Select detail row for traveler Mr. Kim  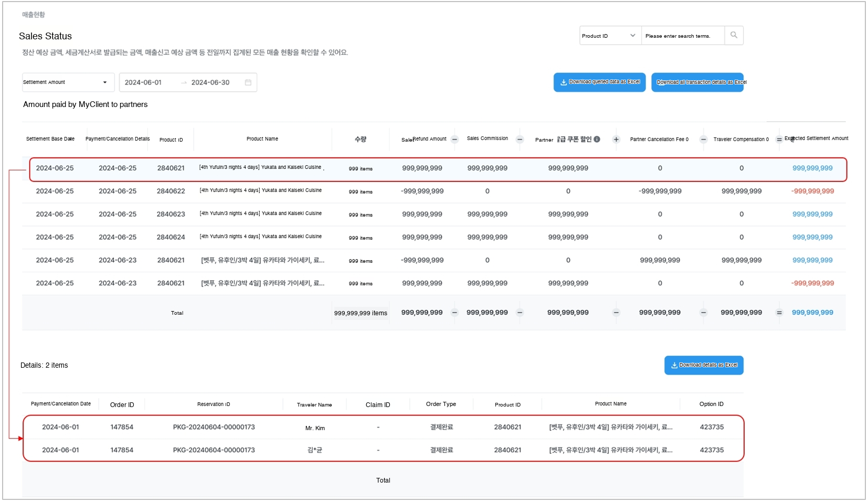point(315,428)
